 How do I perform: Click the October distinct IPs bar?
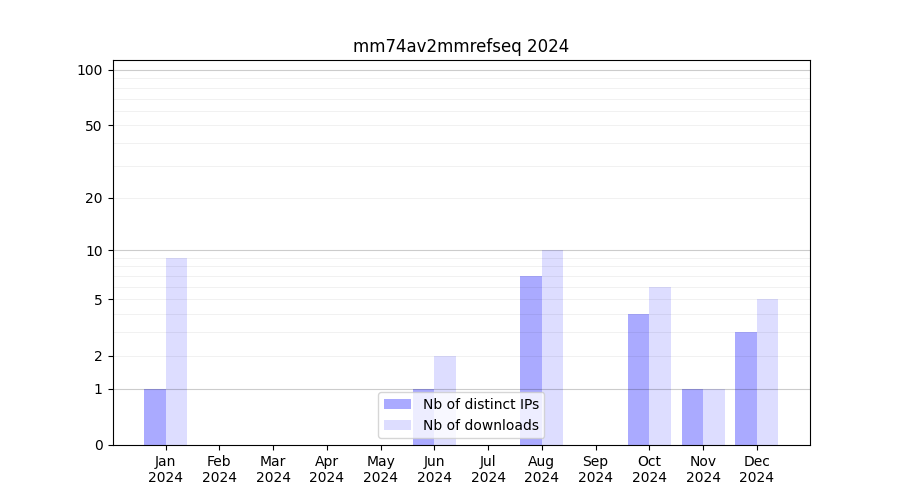click(638, 379)
